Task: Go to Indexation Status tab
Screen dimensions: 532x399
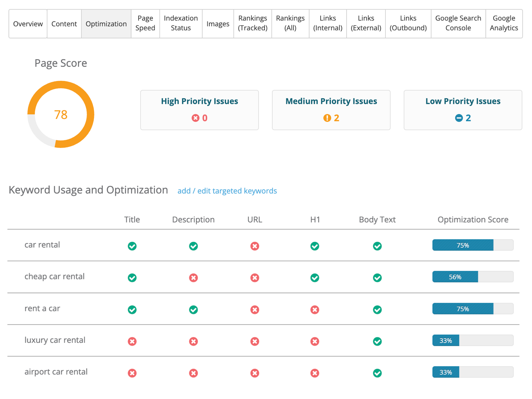Action: [181, 24]
